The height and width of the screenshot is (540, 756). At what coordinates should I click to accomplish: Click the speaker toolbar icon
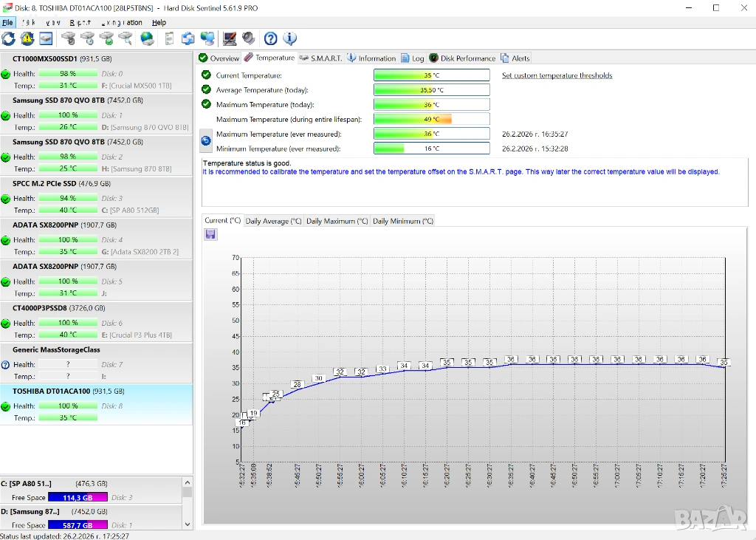(x=249, y=38)
